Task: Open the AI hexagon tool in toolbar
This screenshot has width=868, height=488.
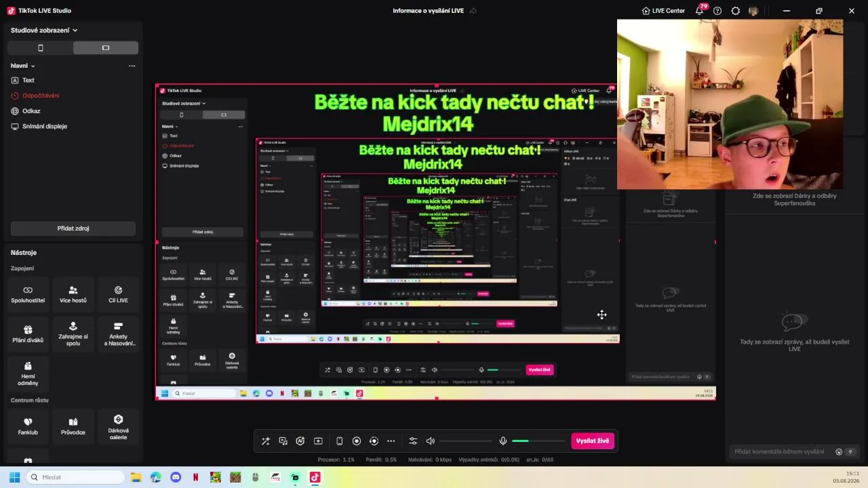Action: (x=300, y=441)
